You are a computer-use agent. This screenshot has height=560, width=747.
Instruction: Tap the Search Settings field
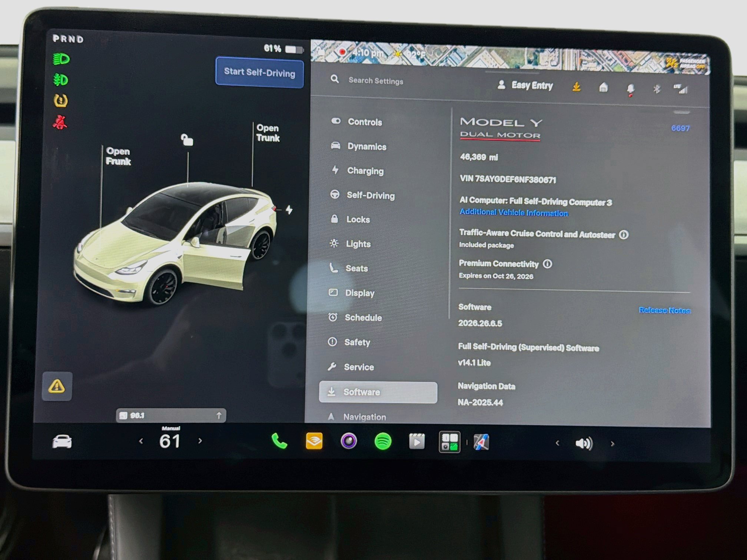point(376,81)
